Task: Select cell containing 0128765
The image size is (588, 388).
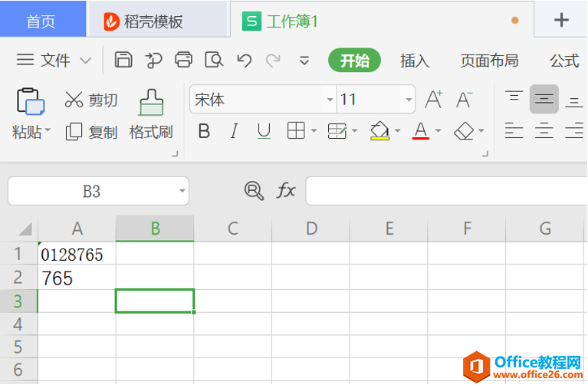Action: click(77, 254)
